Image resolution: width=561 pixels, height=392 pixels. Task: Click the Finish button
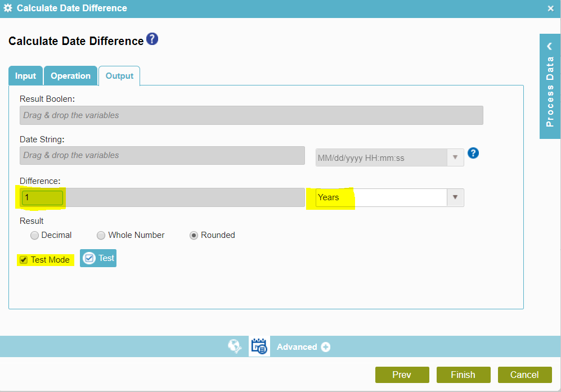coord(463,375)
